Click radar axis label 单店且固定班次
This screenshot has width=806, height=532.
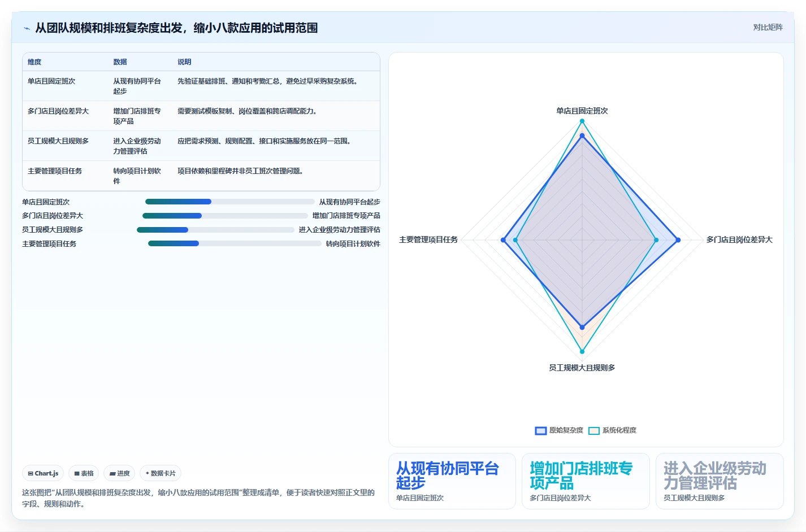[582, 111]
